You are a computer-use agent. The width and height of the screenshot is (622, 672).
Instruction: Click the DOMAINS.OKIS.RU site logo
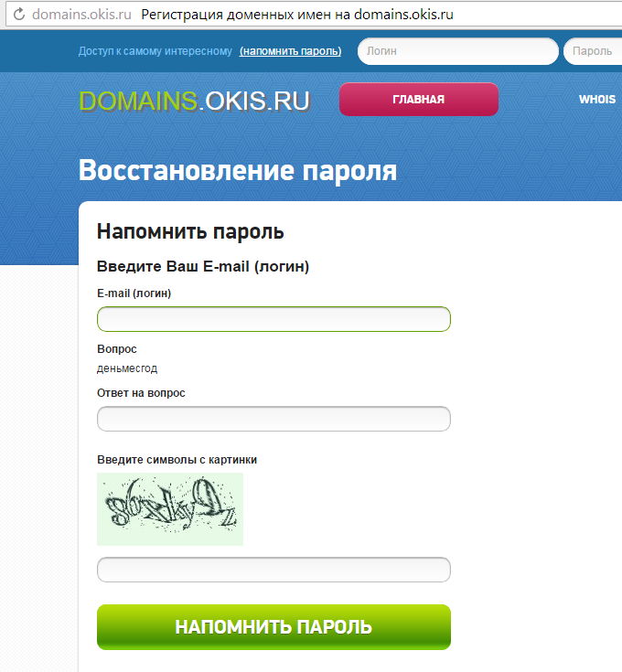point(194,100)
